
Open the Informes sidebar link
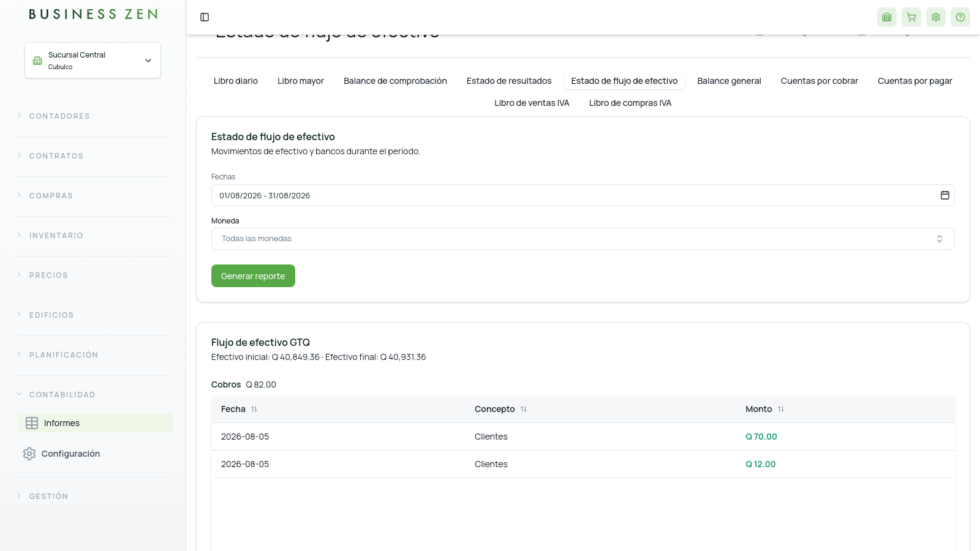(x=95, y=423)
